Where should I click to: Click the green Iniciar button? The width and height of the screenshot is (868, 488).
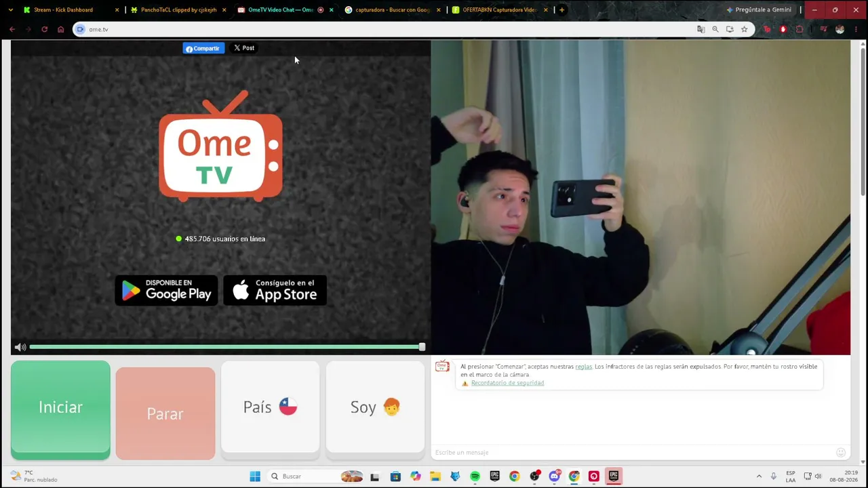pyautogui.click(x=60, y=410)
